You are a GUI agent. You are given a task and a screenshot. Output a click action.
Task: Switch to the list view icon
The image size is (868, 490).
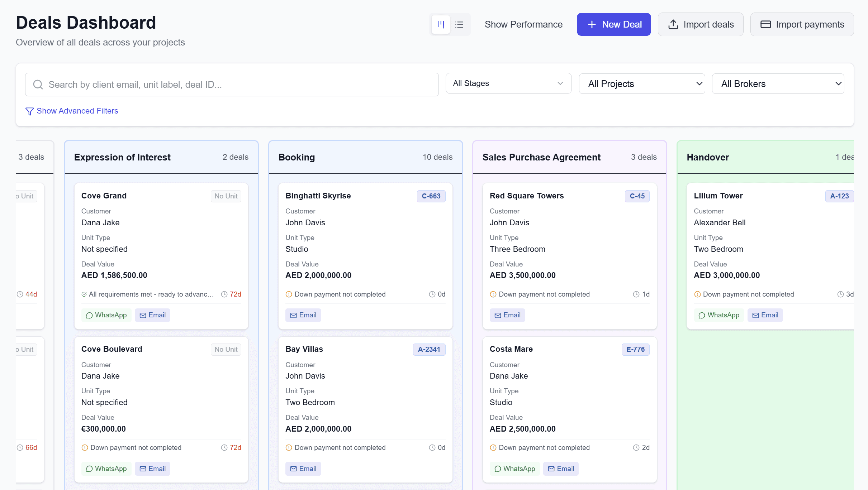click(x=459, y=24)
